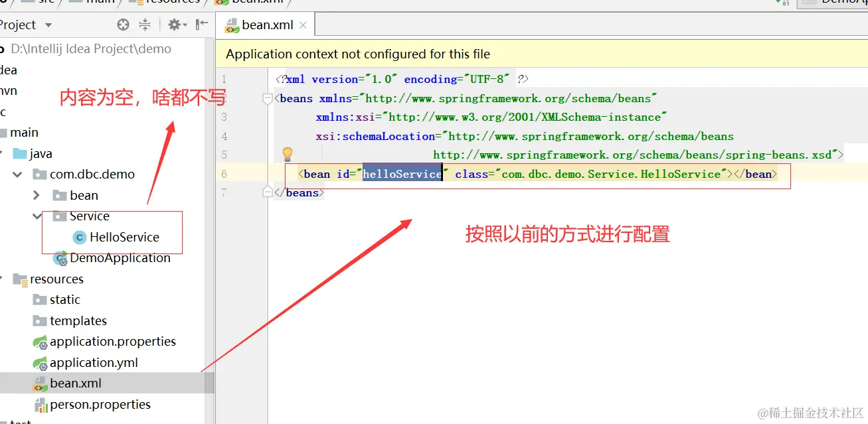868x424 pixels.
Task: Open DemoApplication class
Action: [120, 258]
